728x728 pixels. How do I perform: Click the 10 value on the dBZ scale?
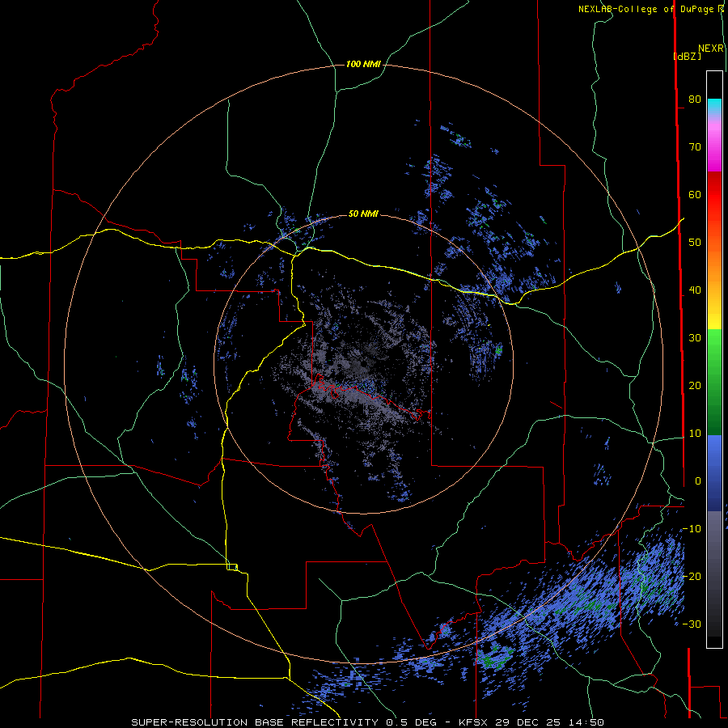coord(695,434)
